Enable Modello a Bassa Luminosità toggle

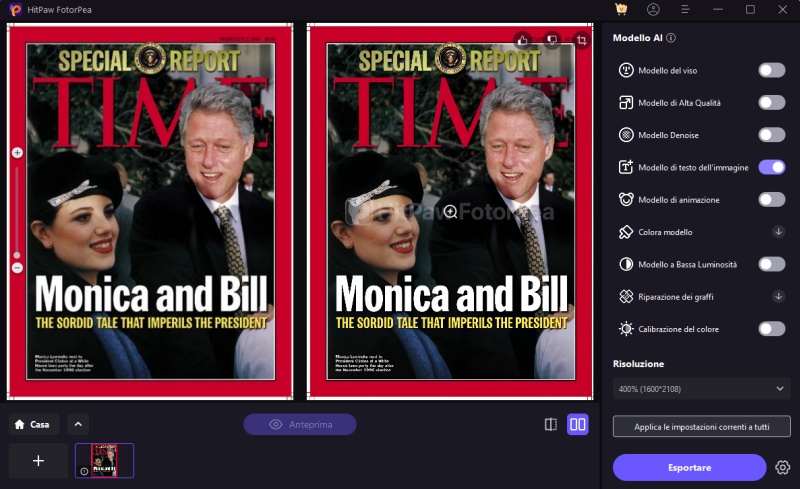(771, 264)
